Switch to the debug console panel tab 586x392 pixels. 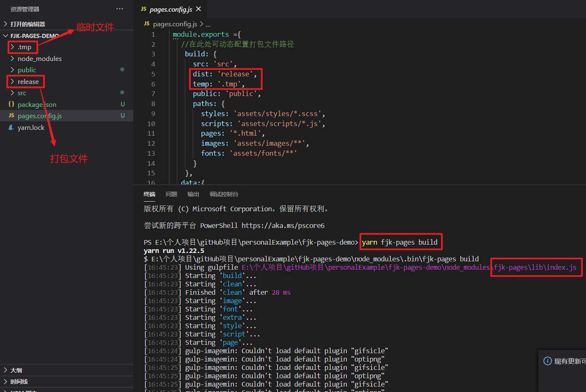(224, 194)
